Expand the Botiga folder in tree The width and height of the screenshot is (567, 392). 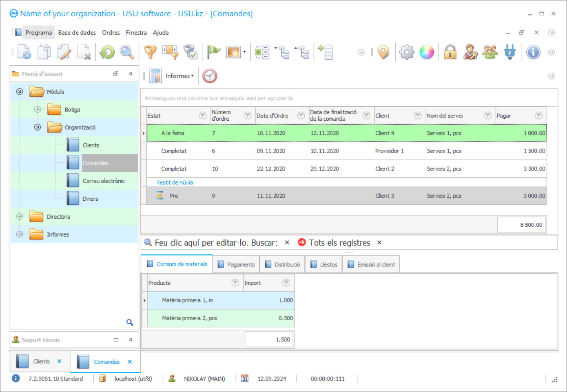(38, 109)
